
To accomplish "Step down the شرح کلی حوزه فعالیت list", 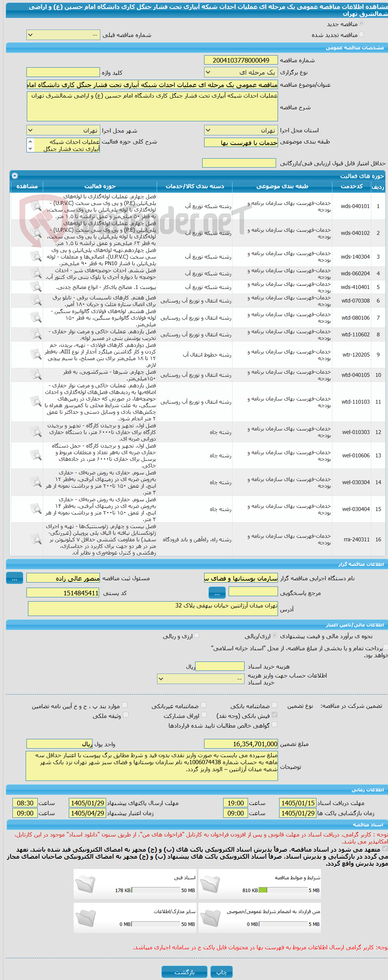I will [x=30, y=149].
